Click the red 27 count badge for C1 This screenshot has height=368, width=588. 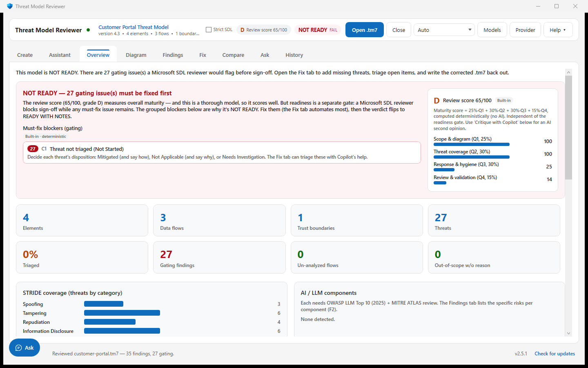(33, 149)
